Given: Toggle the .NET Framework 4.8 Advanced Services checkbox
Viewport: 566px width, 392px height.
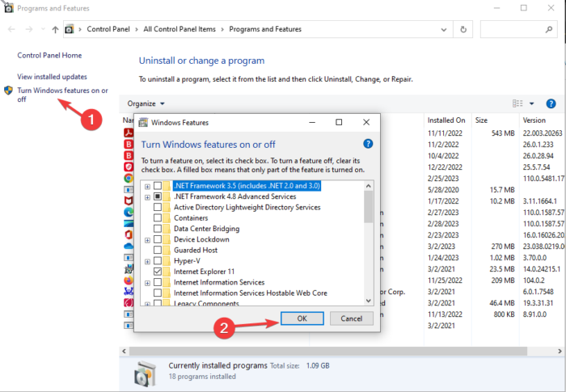Looking at the screenshot, I should pos(158,196).
